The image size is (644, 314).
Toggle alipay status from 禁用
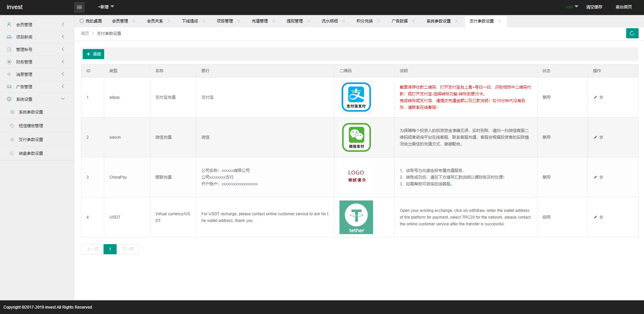coord(546,97)
